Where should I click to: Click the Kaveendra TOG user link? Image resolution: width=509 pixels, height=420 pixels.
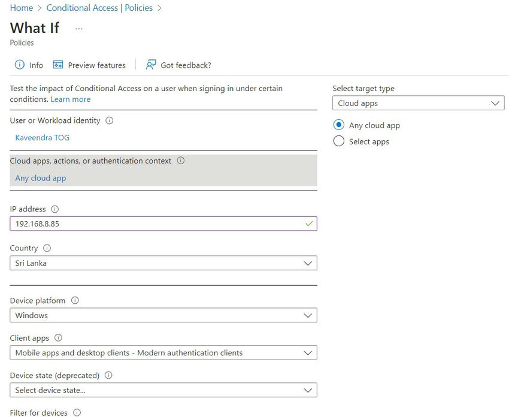point(42,137)
